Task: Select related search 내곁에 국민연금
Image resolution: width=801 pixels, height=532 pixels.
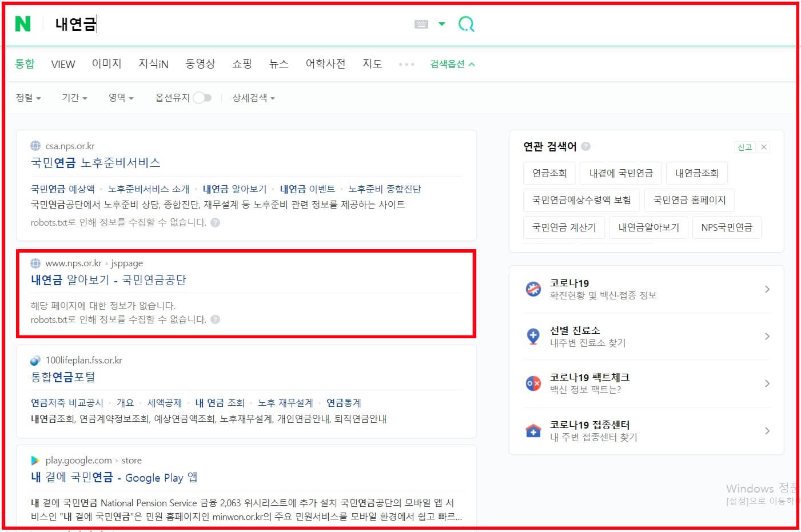Action: pyautogui.click(x=621, y=173)
